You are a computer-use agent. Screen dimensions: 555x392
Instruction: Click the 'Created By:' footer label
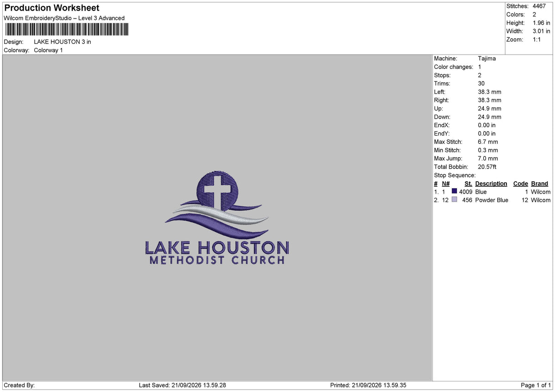point(19,385)
